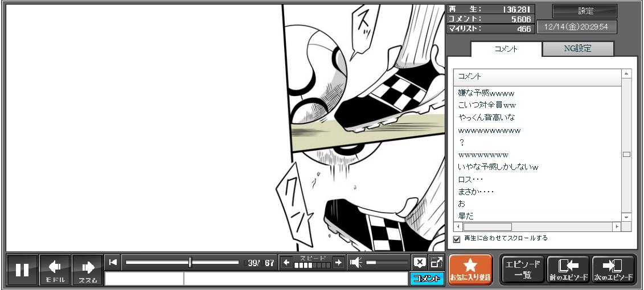Add to favorites with star button
Viewport: 644px width, 290px height.
[470, 270]
